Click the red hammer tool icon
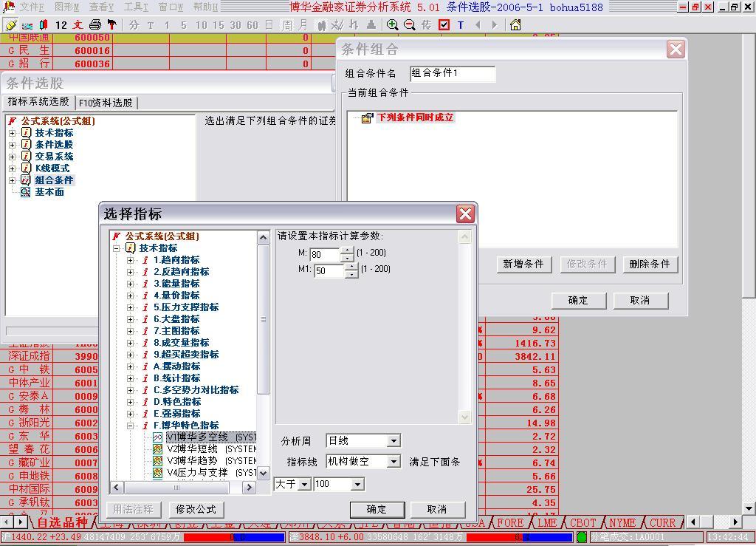This screenshot has width=756, height=546. (112, 25)
